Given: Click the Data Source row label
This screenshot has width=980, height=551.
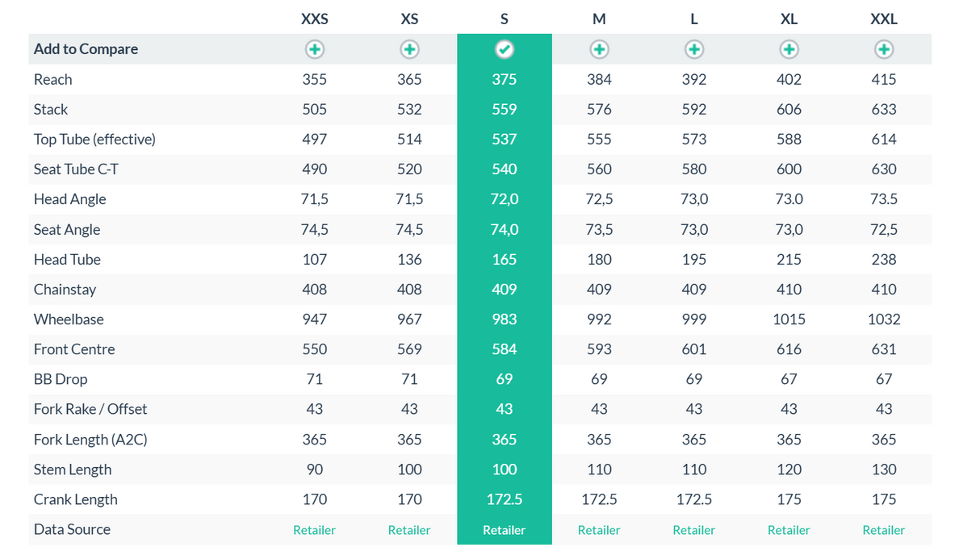Looking at the screenshot, I should click(72, 529).
